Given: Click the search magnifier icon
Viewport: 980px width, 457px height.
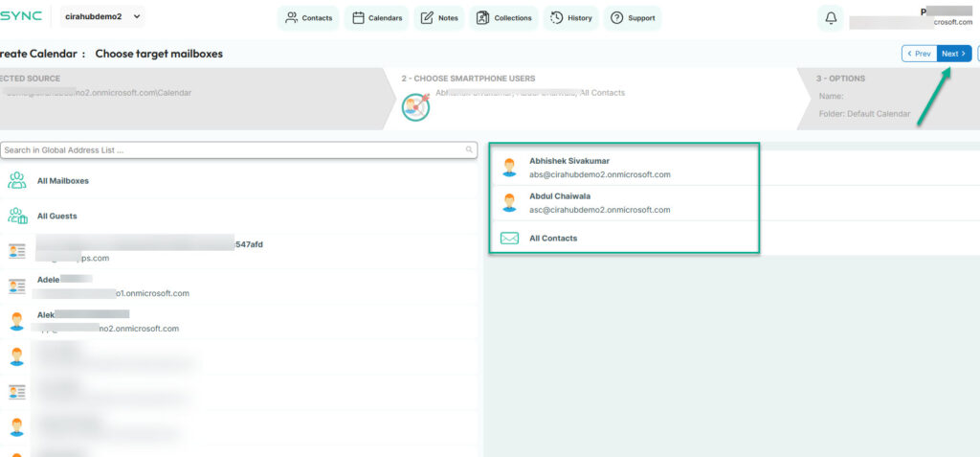Looking at the screenshot, I should coord(469,150).
